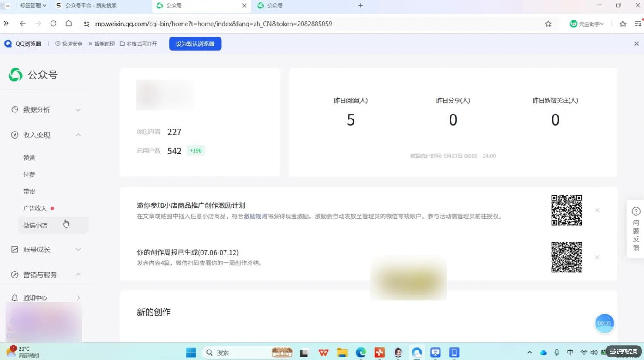
Task: Click the Windows taskbar 搜索 box
Action: tap(247, 353)
